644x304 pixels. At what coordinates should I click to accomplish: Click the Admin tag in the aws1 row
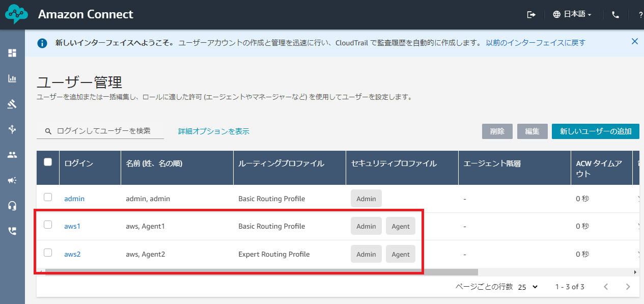click(366, 226)
